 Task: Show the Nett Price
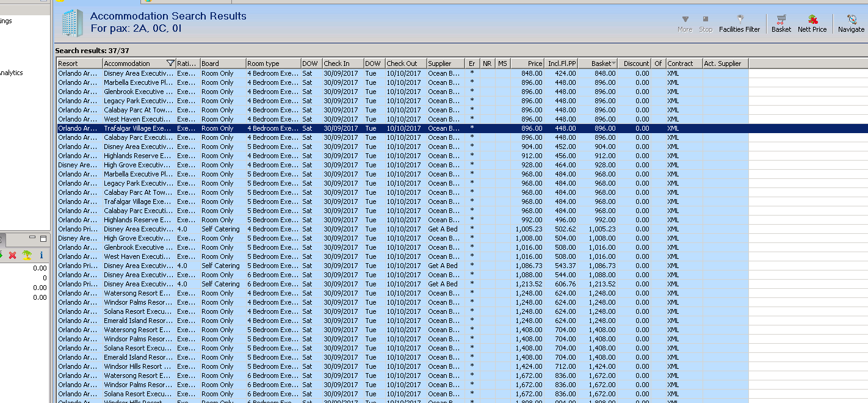pos(812,24)
